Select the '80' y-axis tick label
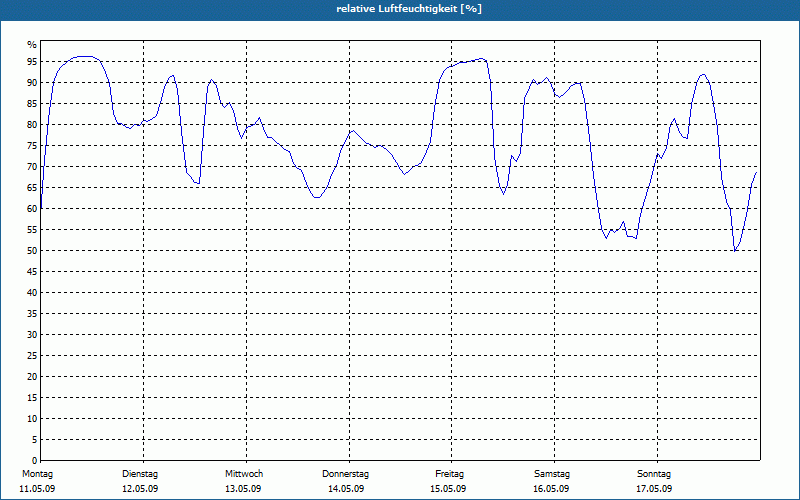The height and width of the screenshot is (500, 800). tap(32, 124)
